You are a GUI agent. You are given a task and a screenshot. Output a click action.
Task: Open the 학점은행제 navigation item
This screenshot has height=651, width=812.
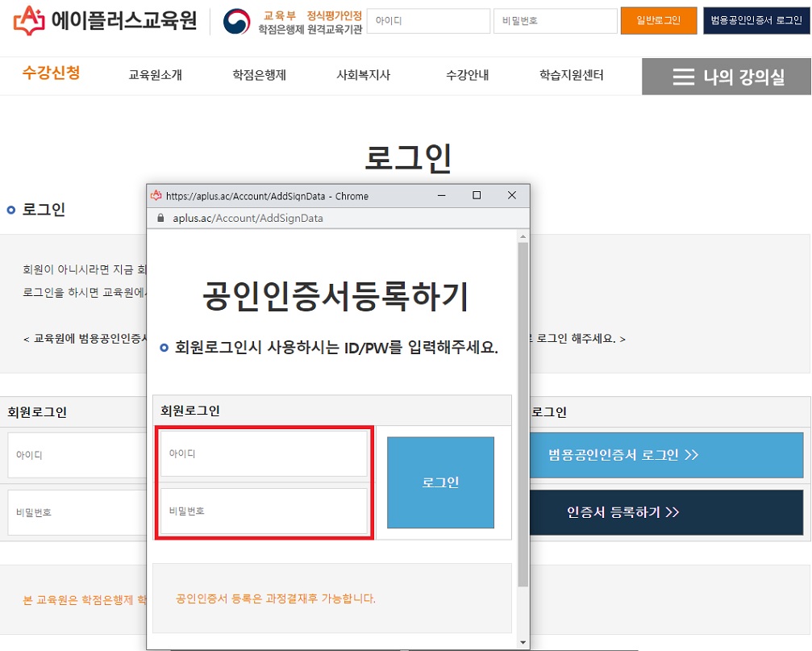tap(258, 76)
